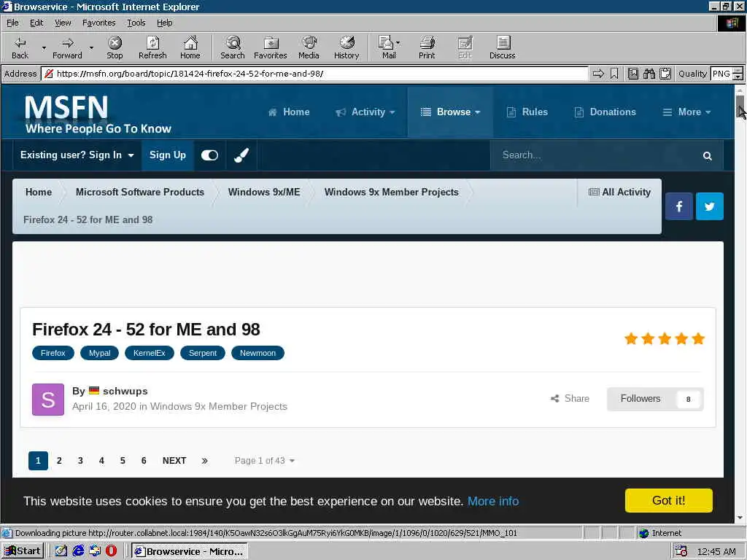This screenshot has height=560, width=747.
Task: Click into the address bar URL field
Action: click(314, 74)
